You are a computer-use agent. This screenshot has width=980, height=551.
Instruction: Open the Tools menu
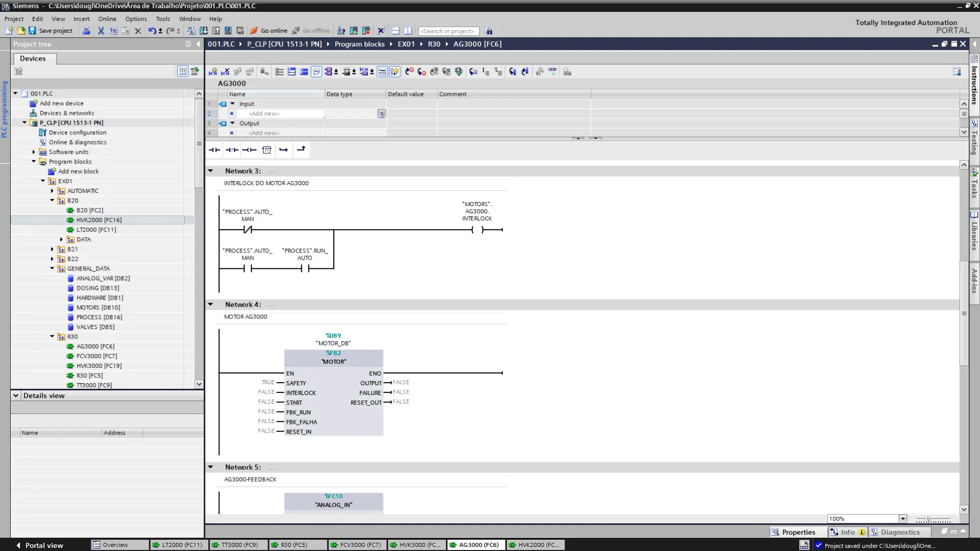click(163, 19)
